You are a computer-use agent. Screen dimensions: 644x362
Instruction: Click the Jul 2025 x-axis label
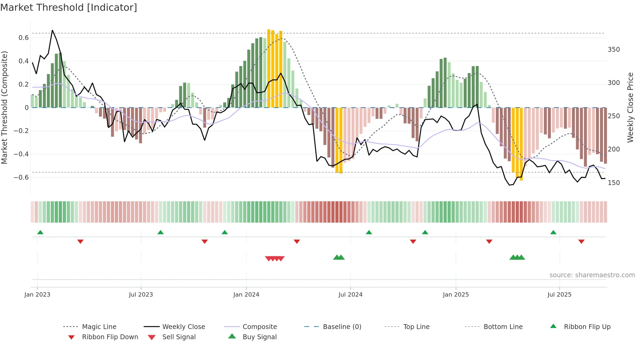(559, 294)
